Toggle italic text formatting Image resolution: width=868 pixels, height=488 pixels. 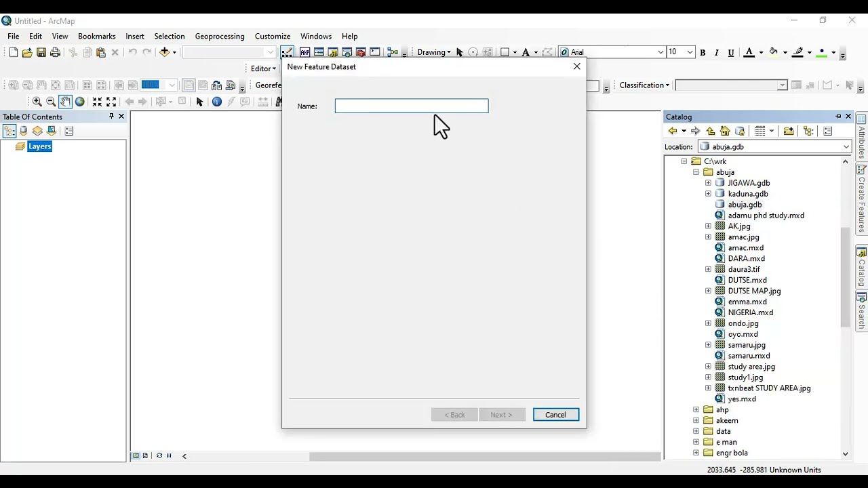coord(717,52)
